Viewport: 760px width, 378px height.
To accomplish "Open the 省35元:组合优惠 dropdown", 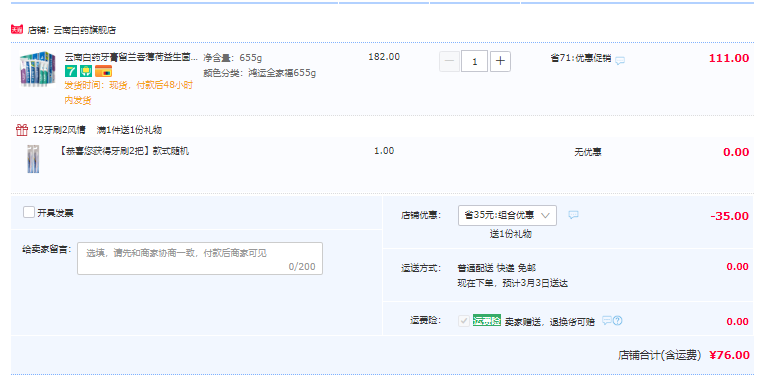I will tap(507, 215).
